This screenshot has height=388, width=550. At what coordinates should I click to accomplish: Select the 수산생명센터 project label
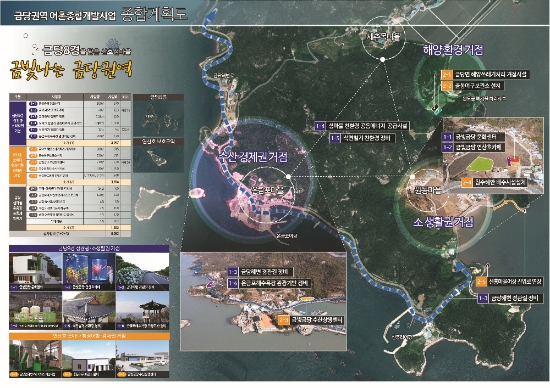pyautogui.click(x=316, y=320)
